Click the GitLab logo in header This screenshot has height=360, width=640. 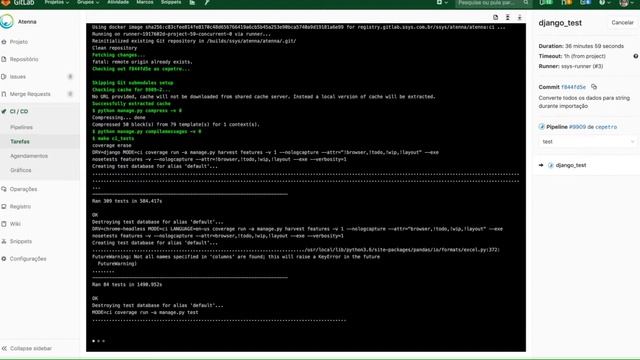[18, 2]
